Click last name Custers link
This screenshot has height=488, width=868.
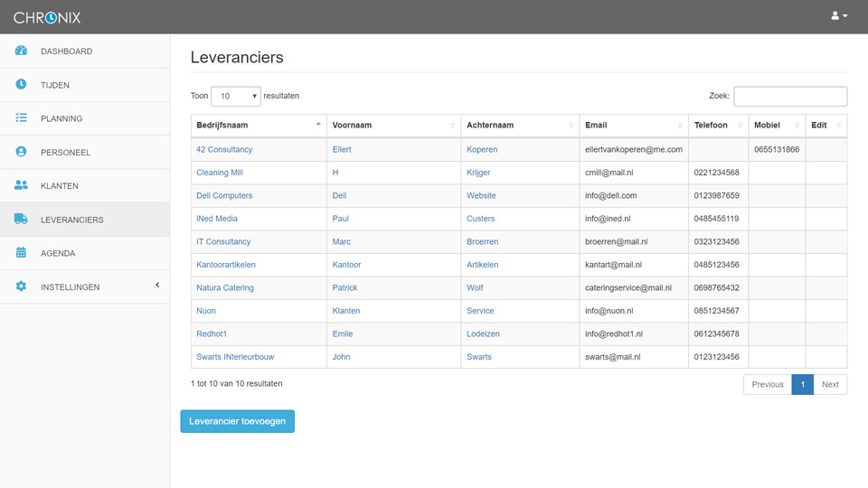tap(480, 219)
